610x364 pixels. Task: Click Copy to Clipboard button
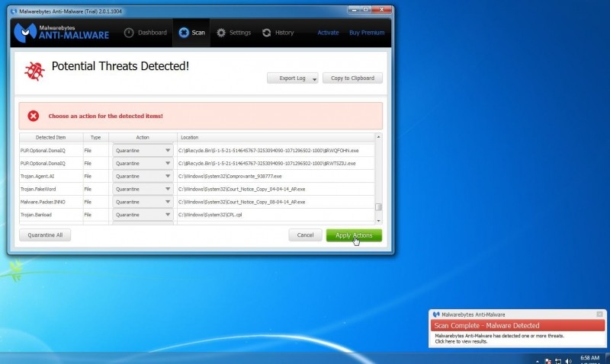(x=352, y=78)
